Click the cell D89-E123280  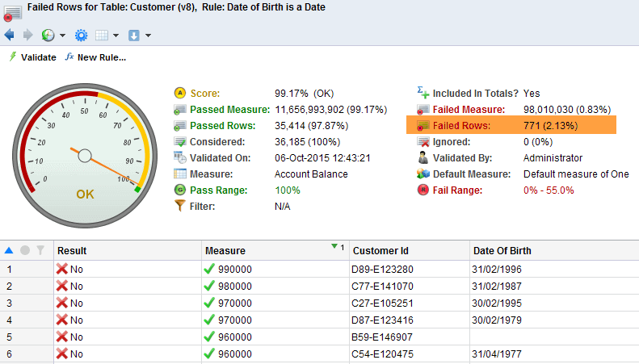[409, 270]
